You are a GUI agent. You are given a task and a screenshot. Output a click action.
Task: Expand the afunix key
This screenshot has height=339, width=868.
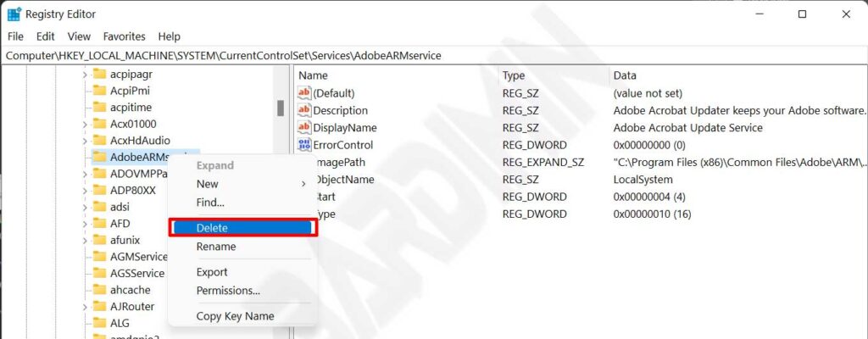pyautogui.click(x=85, y=241)
